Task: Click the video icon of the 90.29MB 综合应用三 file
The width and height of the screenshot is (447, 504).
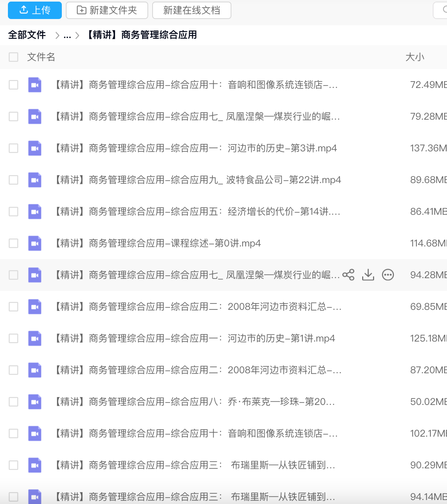Action: click(x=35, y=465)
